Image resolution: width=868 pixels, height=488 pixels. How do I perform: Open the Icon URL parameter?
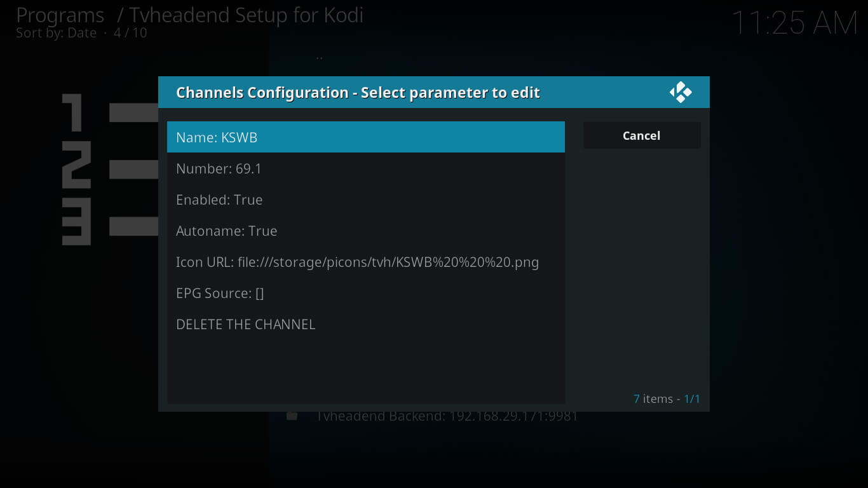[365, 262]
